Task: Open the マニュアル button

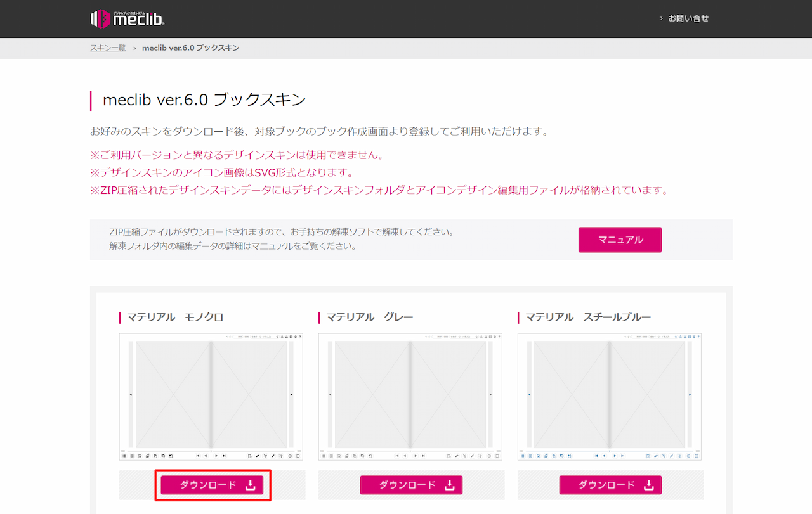Action: click(620, 240)
